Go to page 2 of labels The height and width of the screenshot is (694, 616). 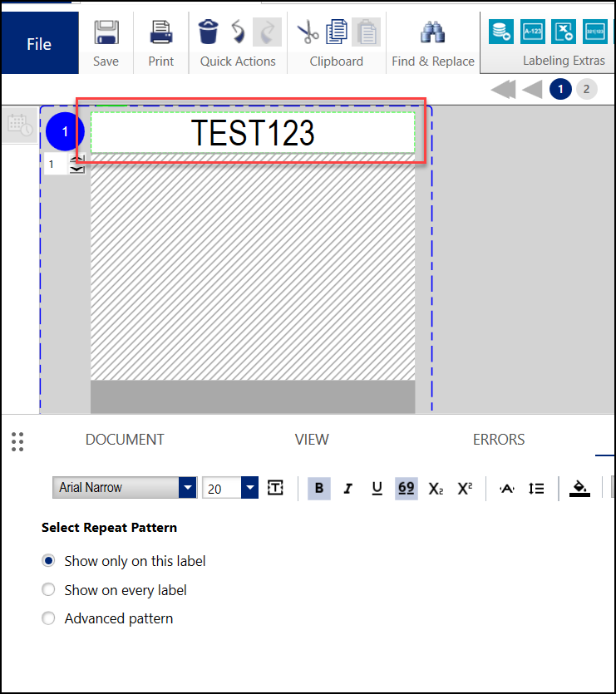tap(586, 89)
